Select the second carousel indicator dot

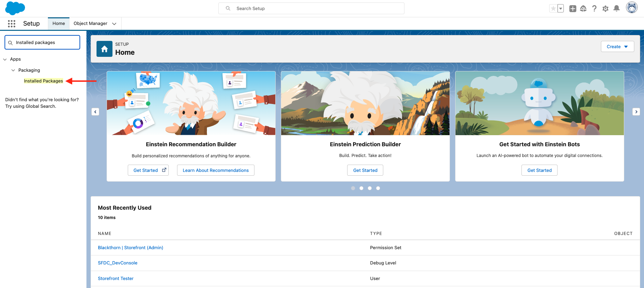click(361, 188)
